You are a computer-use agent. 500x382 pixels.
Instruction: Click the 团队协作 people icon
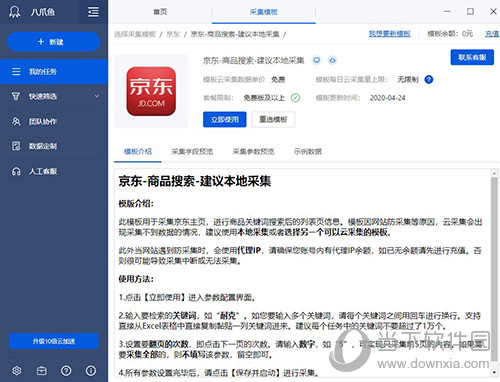pos(16,121)
